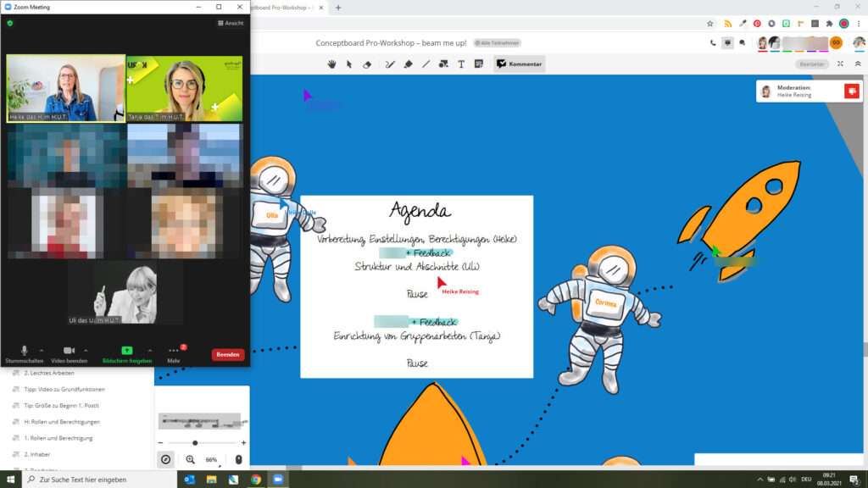The height and width of the screenshot is (488, 868).
Task: Open outline item 2. Inhaber
Action: pyautogui.click(x=37, y=454)
